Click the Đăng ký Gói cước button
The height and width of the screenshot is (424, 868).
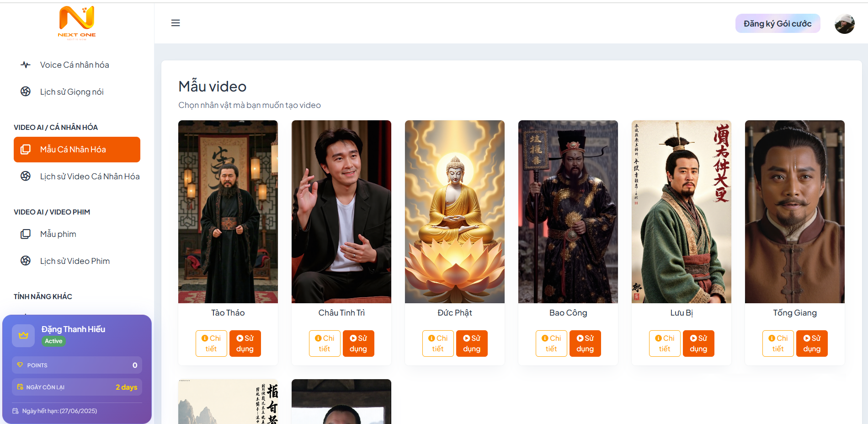(777, 23)
